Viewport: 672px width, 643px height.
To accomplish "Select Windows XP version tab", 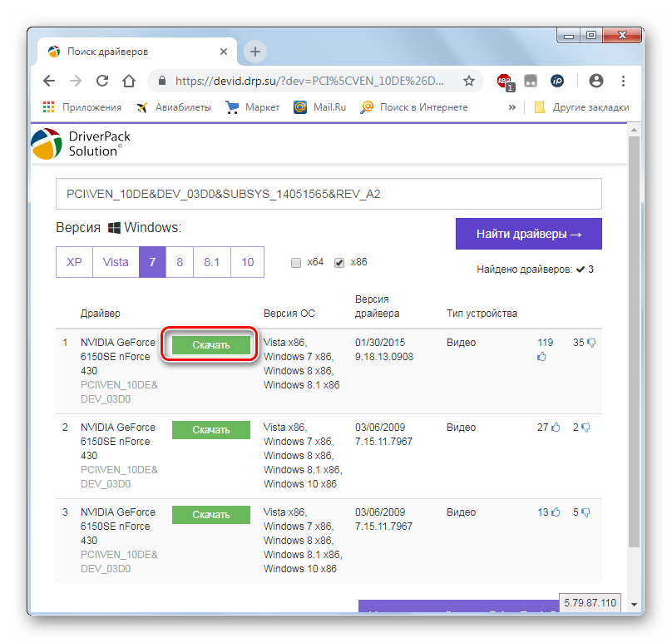I will tap(74, 262).
